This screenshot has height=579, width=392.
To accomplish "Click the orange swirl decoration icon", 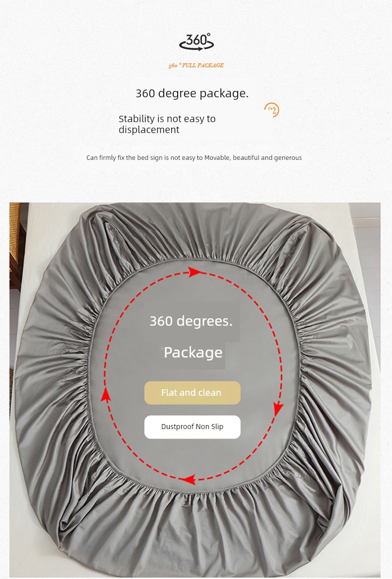I will coord(271,110).
